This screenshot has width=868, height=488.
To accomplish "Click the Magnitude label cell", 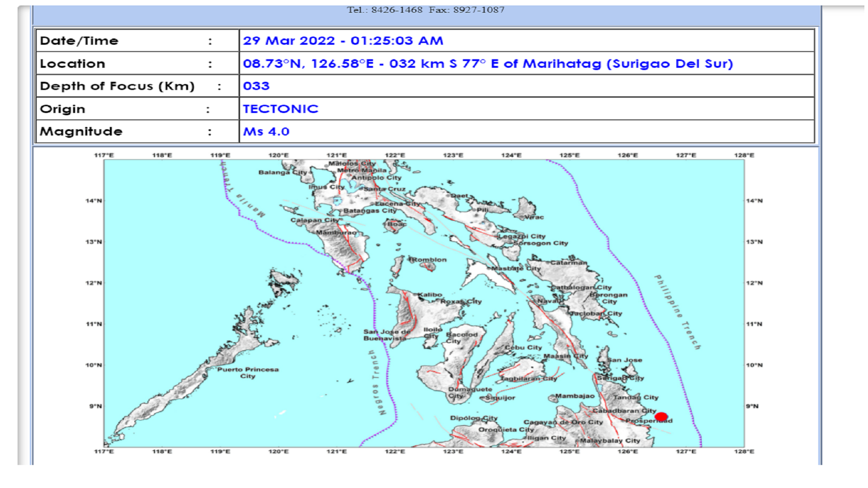I will (x=137, y=131).
